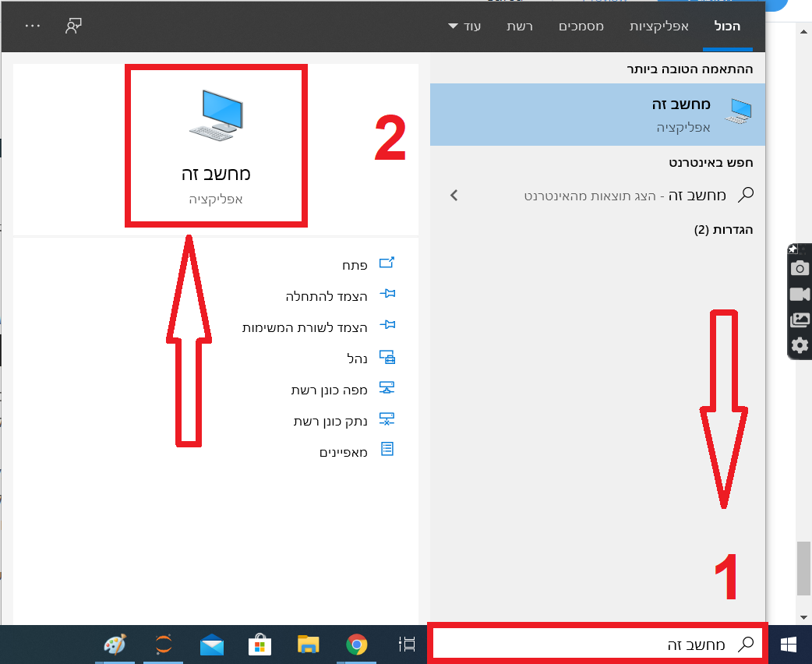Click the taskbar search input field
The width and height of the screenshot is (812, 664).
pyautogui.click(x=597, y=645)
